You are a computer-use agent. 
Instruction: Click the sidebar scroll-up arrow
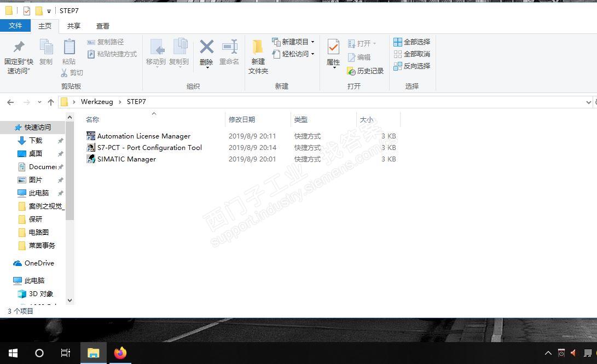(69, 117)
